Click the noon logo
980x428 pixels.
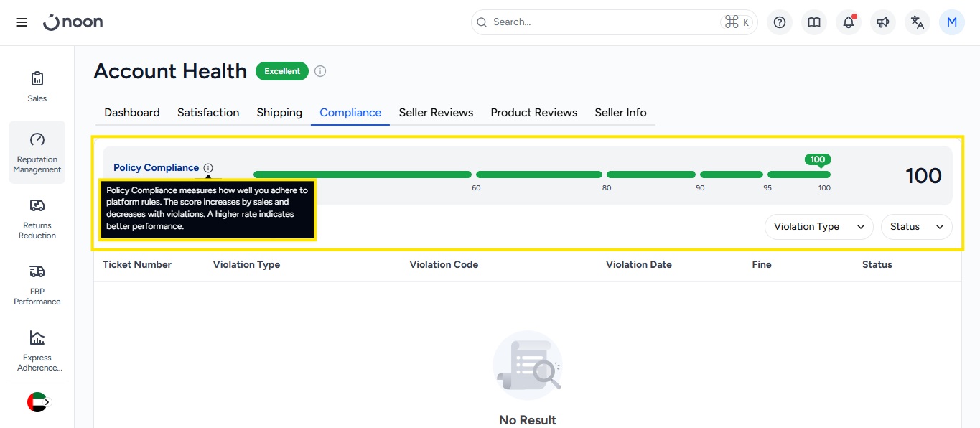pyautogui.click(x=73, y=22)
